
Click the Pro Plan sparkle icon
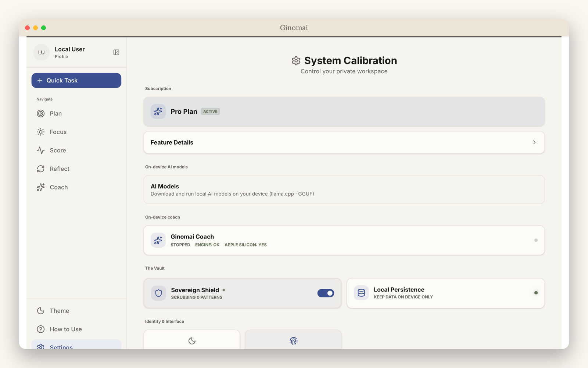coord(158,111)
